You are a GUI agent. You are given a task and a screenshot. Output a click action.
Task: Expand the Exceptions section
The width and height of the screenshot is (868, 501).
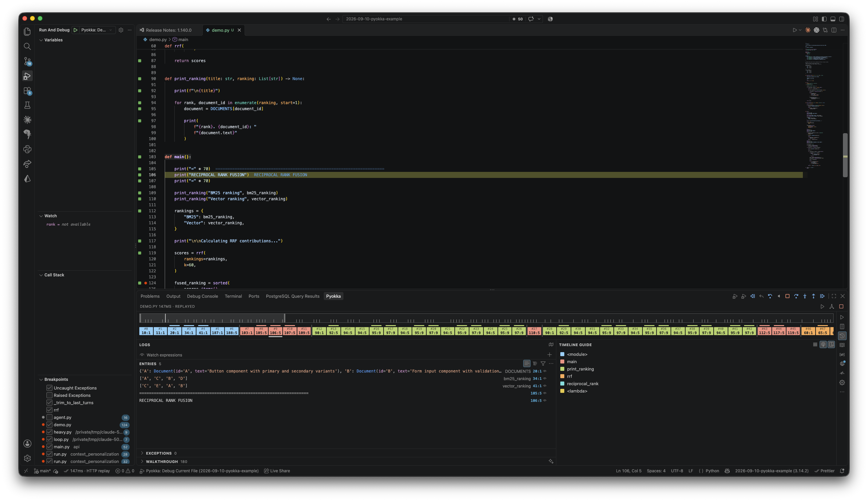pyautogui.click(x=142, y=454)
